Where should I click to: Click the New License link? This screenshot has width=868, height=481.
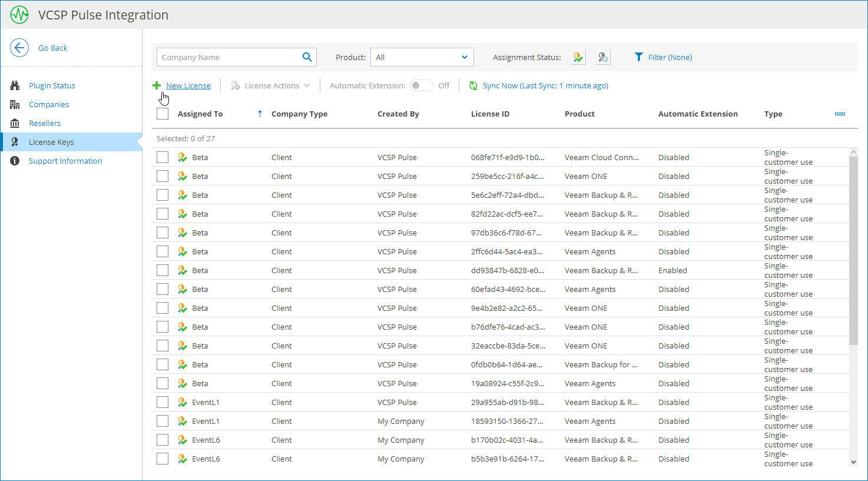[x=188, y=86]
